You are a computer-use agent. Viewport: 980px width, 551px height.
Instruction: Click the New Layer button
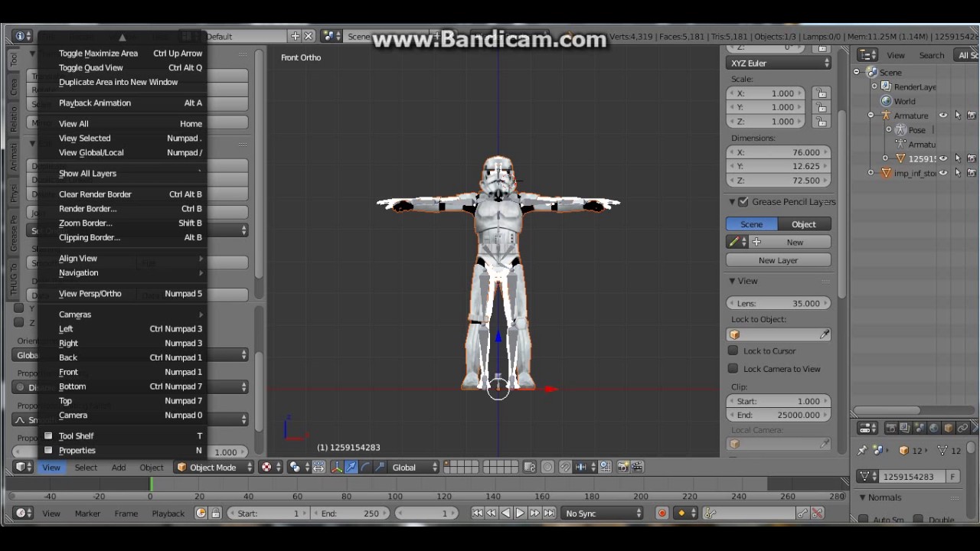pos(779,260)
